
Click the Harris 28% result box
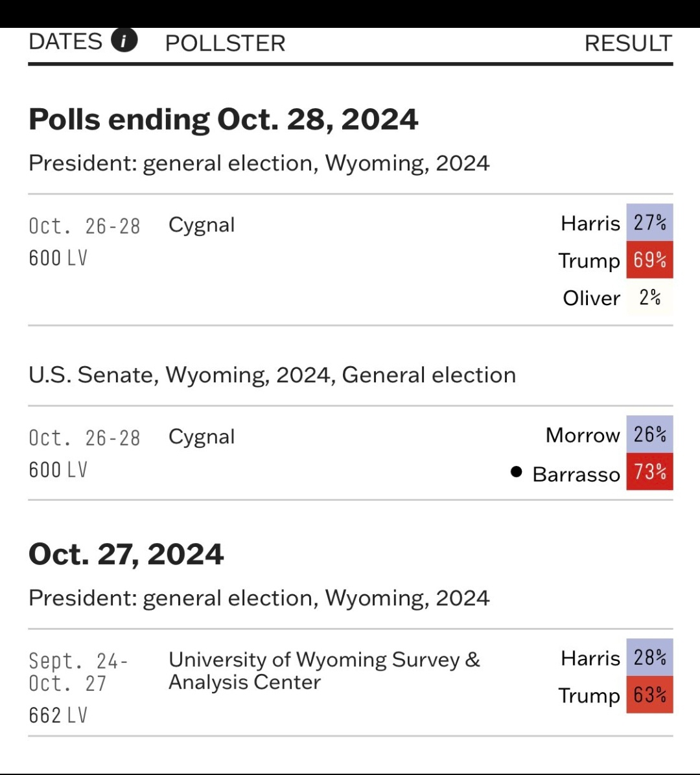(649, 657)
